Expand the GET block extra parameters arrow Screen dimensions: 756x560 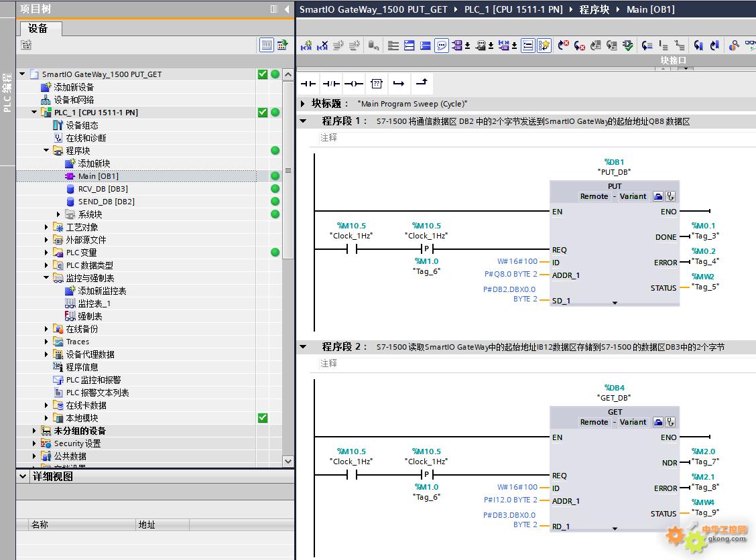615,529
